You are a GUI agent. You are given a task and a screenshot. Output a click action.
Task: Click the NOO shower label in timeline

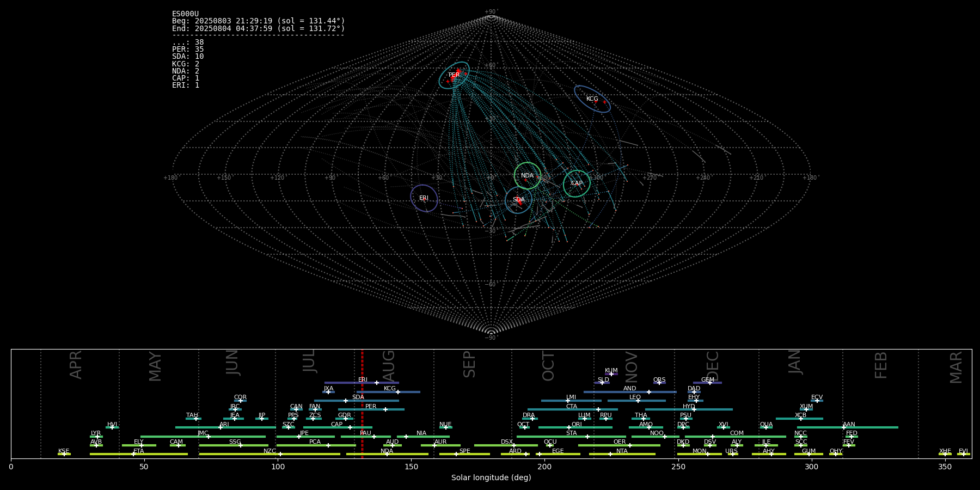[x=657, y=433]
